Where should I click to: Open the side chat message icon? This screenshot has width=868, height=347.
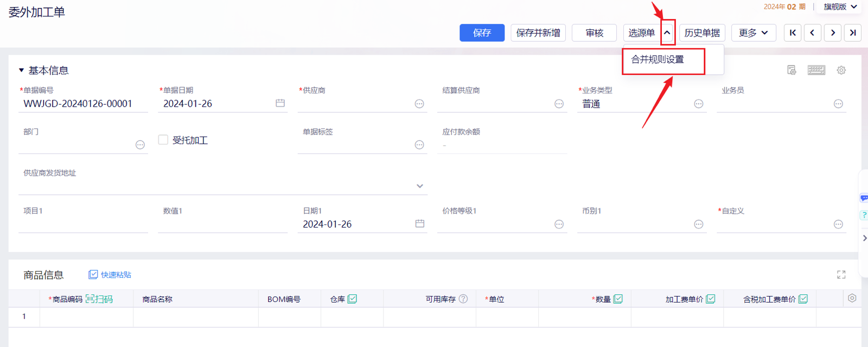tap(864, 198)
